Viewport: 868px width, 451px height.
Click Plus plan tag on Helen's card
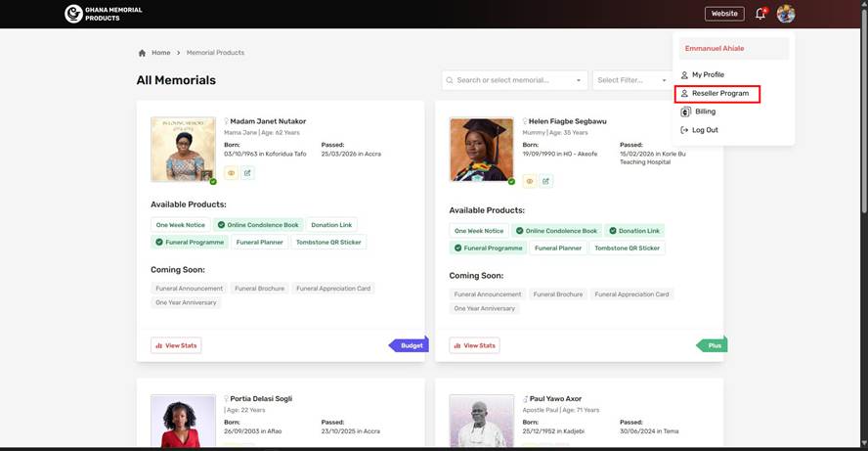pyautogui.click(x=712, y=345)
